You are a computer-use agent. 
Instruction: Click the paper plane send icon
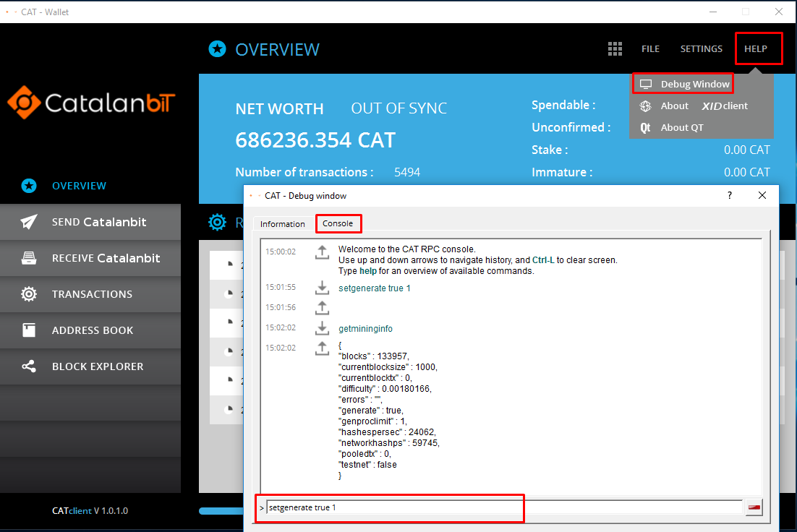pos(29,222)
